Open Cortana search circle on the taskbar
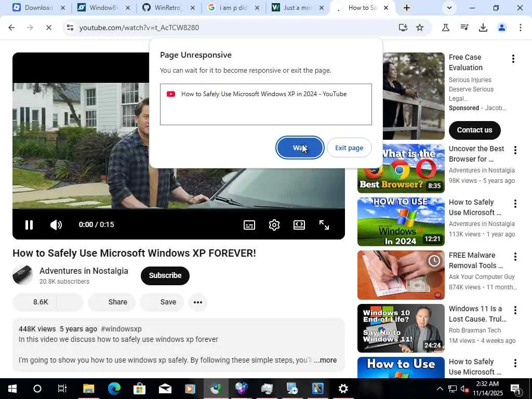Image resolution: width=532 pixels, height=399 pixels. pos(37,389)
